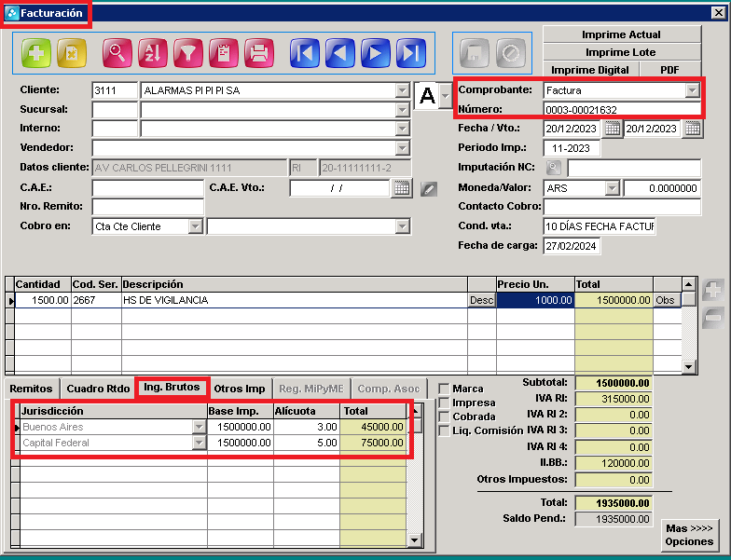Click the Buenos Aires Alícuota cell 3.00
This screenshot has height=560, width=731.
(306, 427)
